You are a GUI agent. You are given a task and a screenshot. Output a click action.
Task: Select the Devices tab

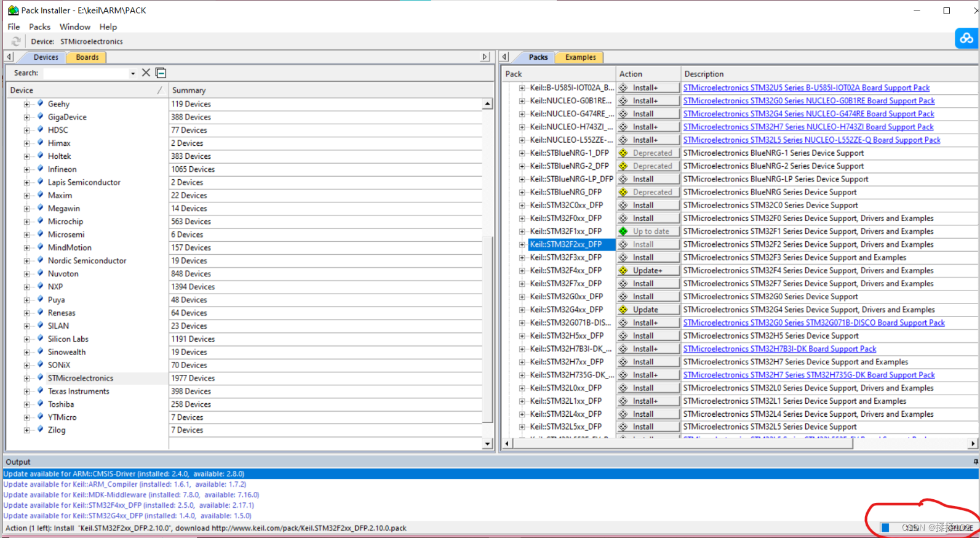[x=46, y=57]
